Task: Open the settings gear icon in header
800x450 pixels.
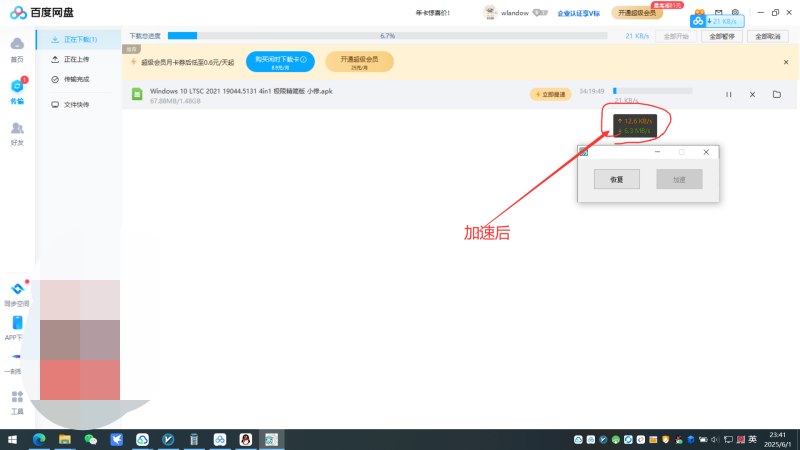Action: (734, 13)
